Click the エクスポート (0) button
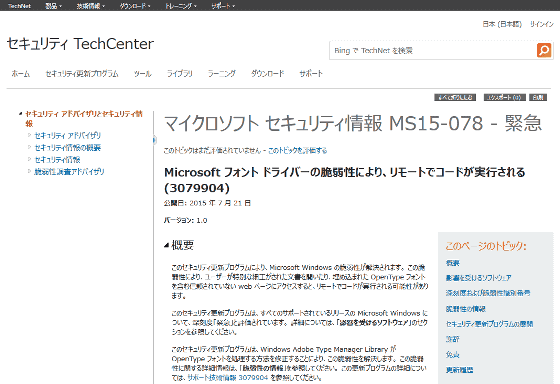 pos(505,98)
